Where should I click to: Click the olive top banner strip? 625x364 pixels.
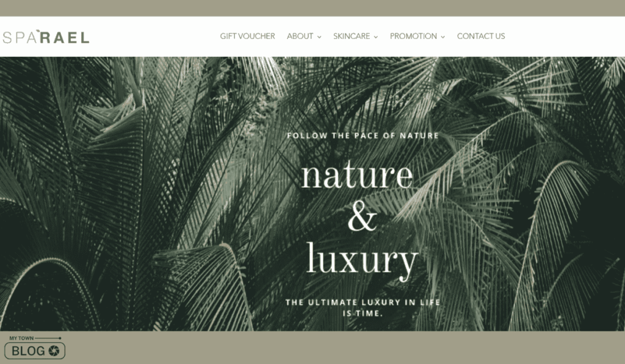(x=312, y=8)
